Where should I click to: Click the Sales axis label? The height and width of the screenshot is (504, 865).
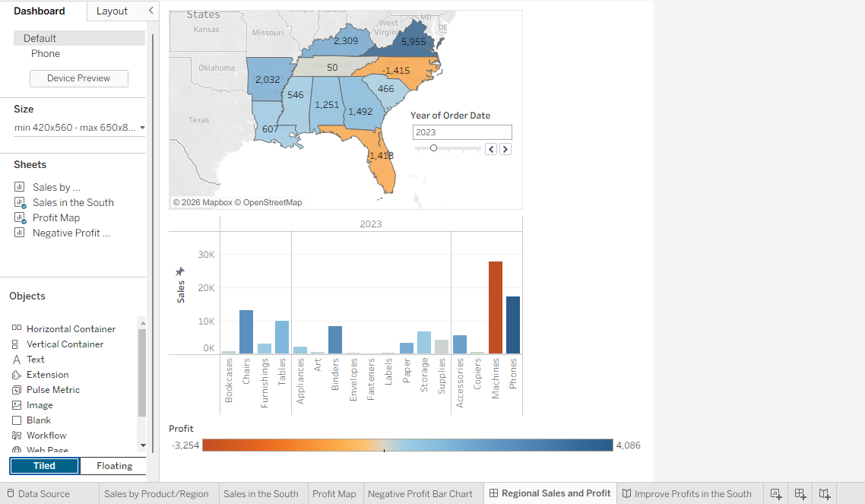(181, 292)
